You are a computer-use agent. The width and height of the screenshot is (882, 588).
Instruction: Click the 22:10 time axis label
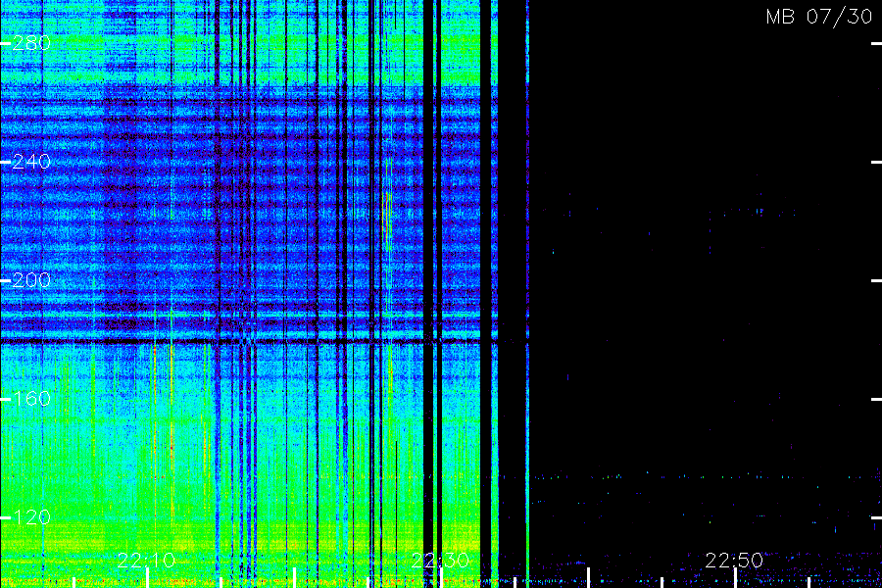pos(146,561)
